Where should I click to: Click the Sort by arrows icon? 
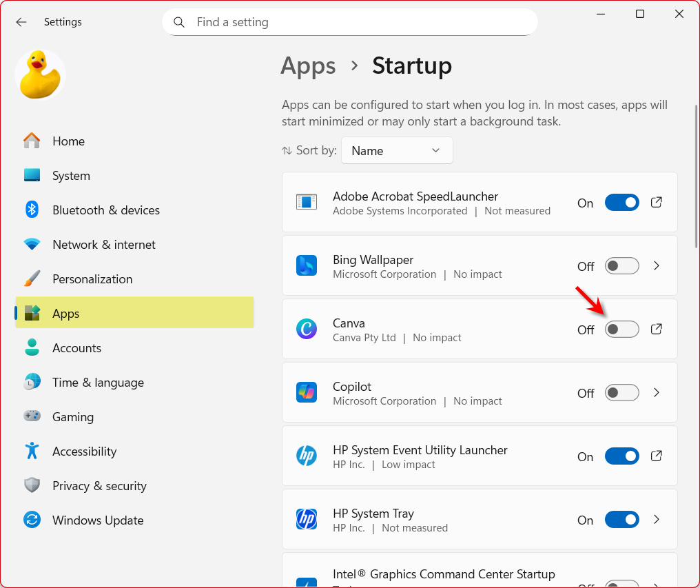point(287,150)
